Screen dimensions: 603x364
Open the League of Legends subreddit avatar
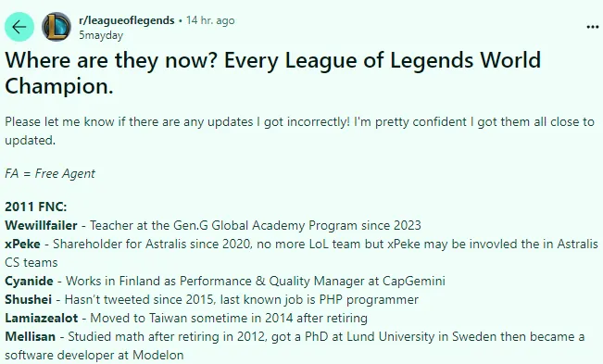[x=57, y=27]
